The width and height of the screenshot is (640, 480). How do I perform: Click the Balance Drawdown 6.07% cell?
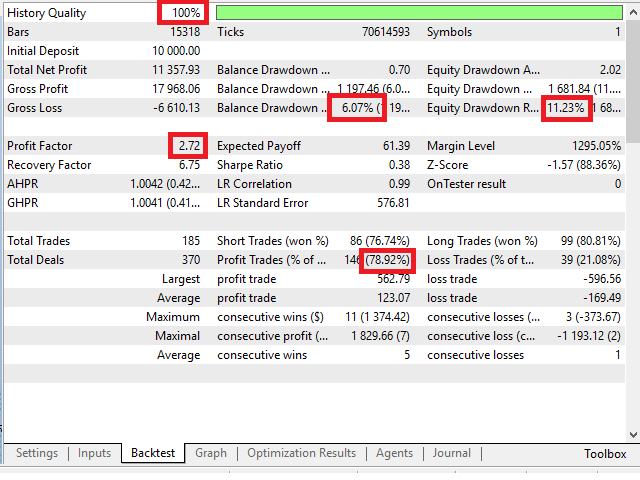[x=357, y=108]
